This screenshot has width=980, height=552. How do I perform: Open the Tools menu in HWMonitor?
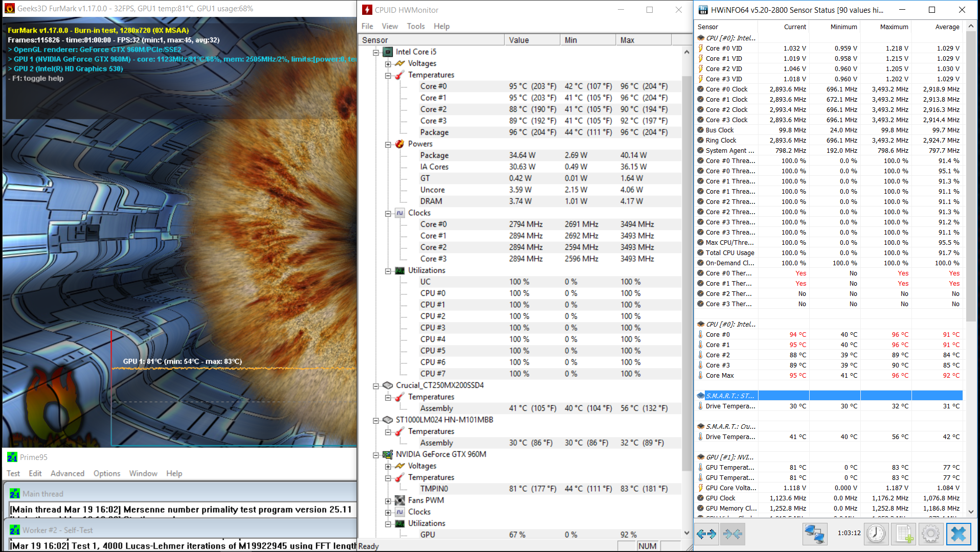point(416,26)
